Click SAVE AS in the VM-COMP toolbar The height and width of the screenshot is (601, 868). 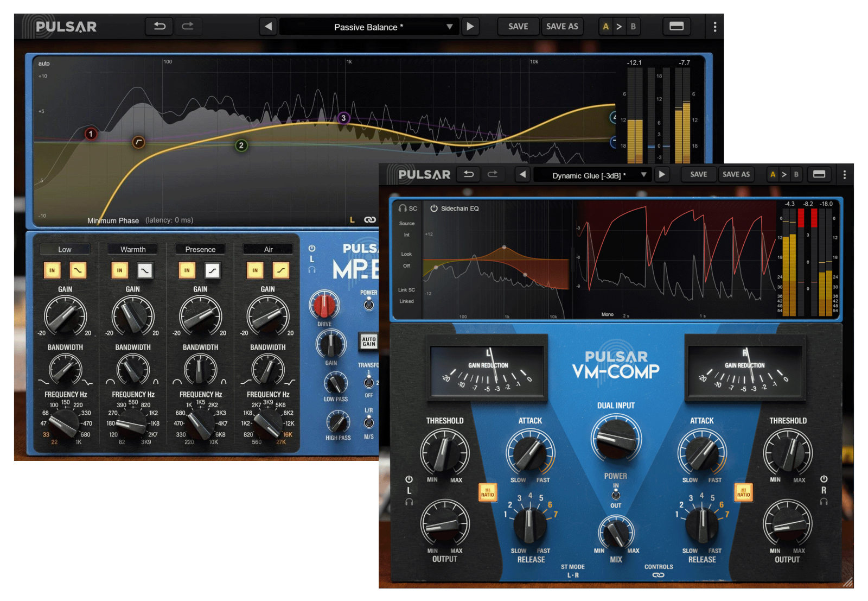point(736,174)
